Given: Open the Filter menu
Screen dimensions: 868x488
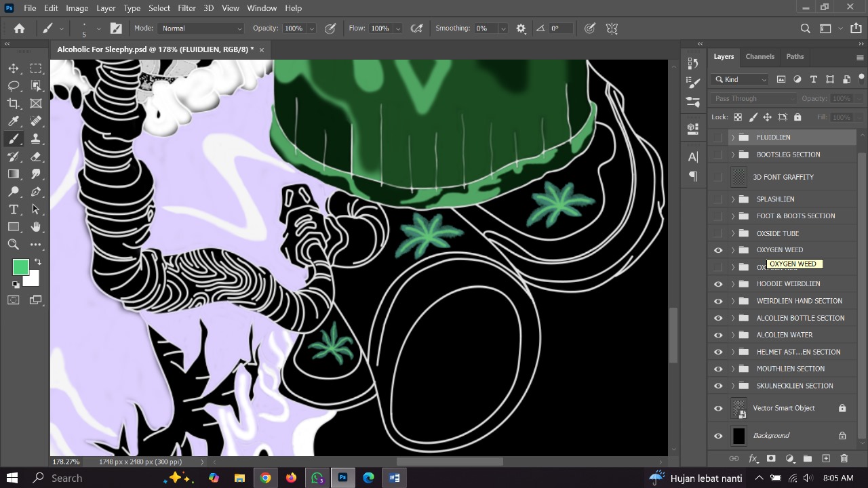Looking at the screenshot, I should pyautogui.click(x=186, y=7).
